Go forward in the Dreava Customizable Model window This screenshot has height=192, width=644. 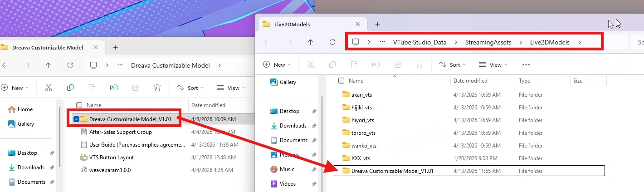coord(27,65)
